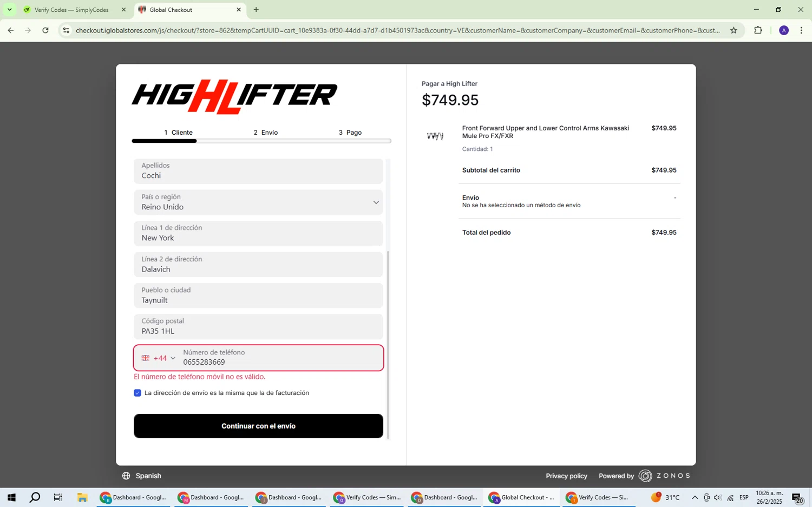The width and height of the screenshot is (812, 507).
Task: Switch to the Verify Codes — SimplyCodes tab
Action: coord(71,10)
